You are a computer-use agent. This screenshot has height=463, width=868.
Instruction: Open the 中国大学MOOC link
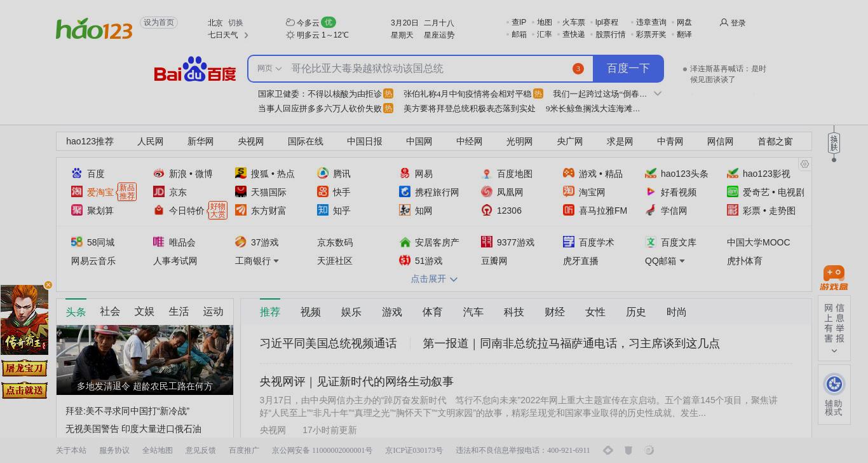pos(759,242)
